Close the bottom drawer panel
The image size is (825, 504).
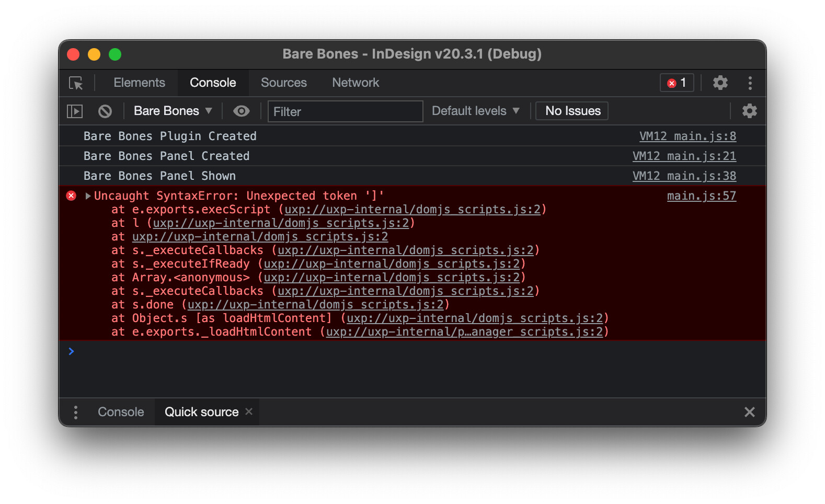point(749,412)
